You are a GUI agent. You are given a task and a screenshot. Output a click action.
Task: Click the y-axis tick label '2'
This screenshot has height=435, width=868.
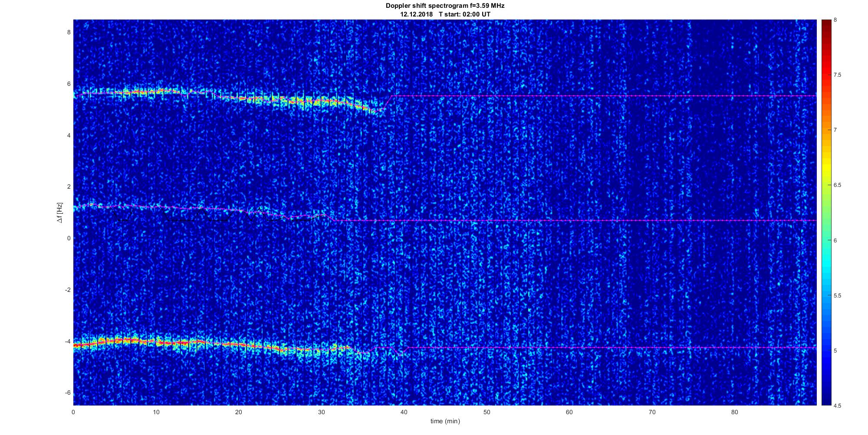(x=69, y=187)
